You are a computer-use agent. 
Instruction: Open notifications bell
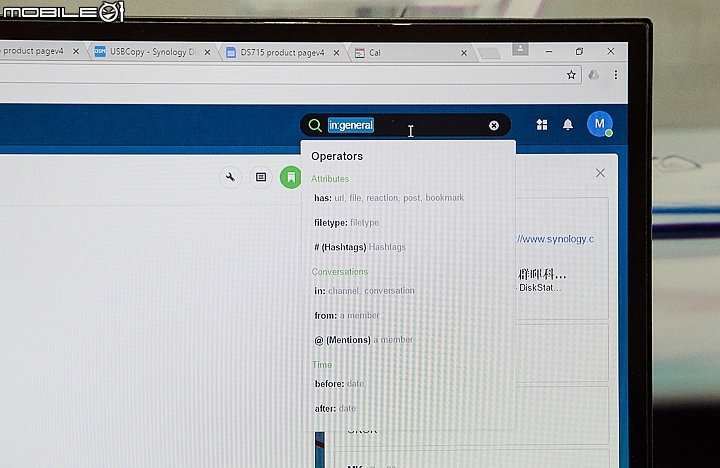pyautogui.click(x=568, y=124)
